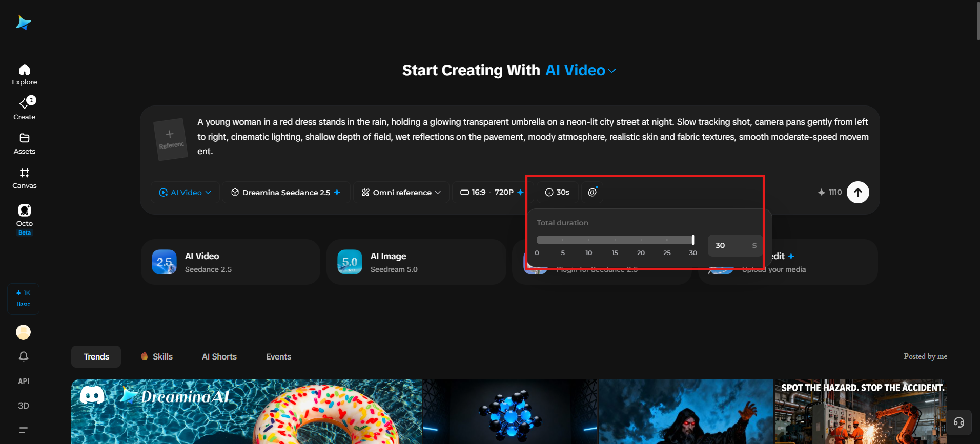980x444 pixels.
Task: Open the 1K Basic credits plan badge
Action: coord(24,299)
